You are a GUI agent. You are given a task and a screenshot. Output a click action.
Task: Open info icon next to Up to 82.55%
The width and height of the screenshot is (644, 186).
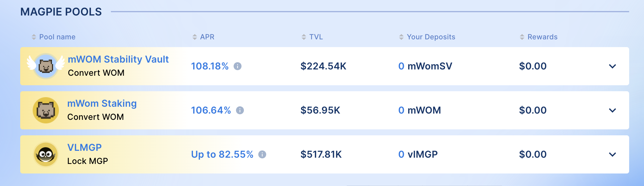262,154
